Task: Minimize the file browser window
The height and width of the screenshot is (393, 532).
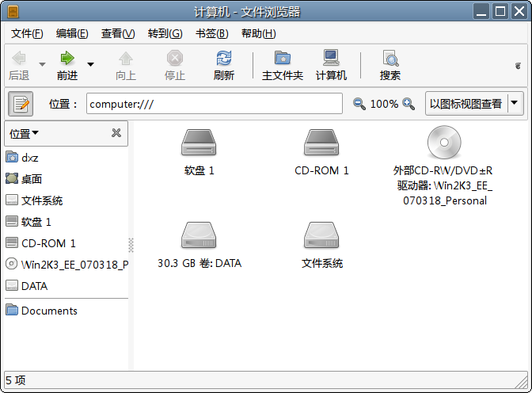Action: point(481,12)
